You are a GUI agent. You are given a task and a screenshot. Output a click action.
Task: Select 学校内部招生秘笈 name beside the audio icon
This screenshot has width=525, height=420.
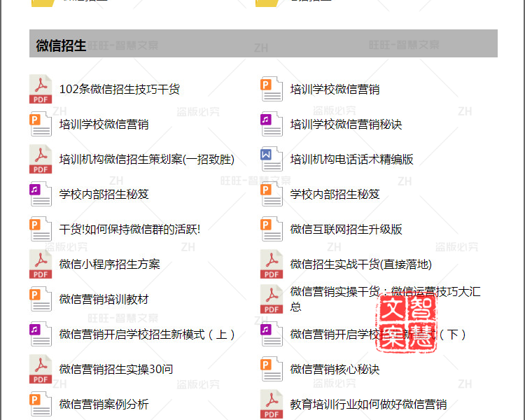click(104, 194)
